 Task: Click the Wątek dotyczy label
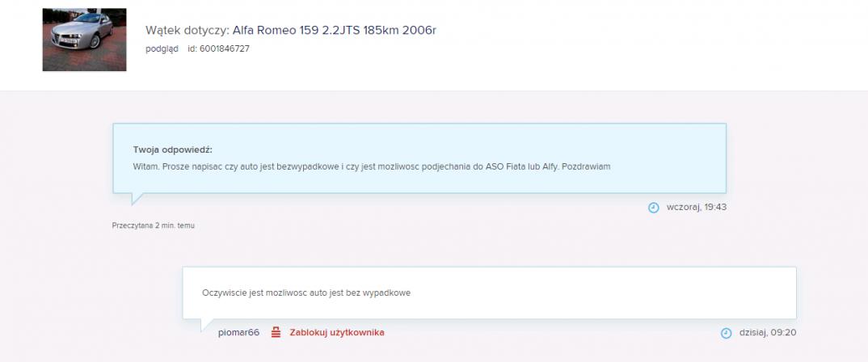click(x=188, y=31)
